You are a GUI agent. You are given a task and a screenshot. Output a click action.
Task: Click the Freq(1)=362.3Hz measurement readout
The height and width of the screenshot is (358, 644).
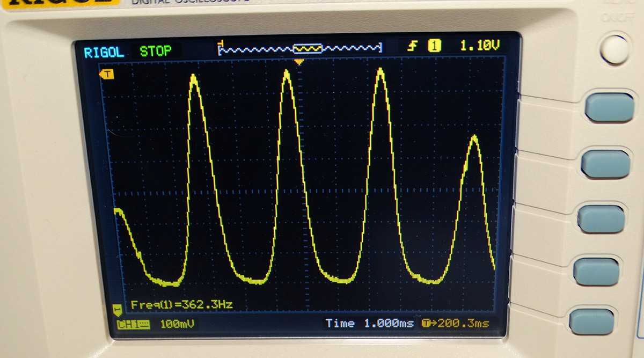click(181, 305)
